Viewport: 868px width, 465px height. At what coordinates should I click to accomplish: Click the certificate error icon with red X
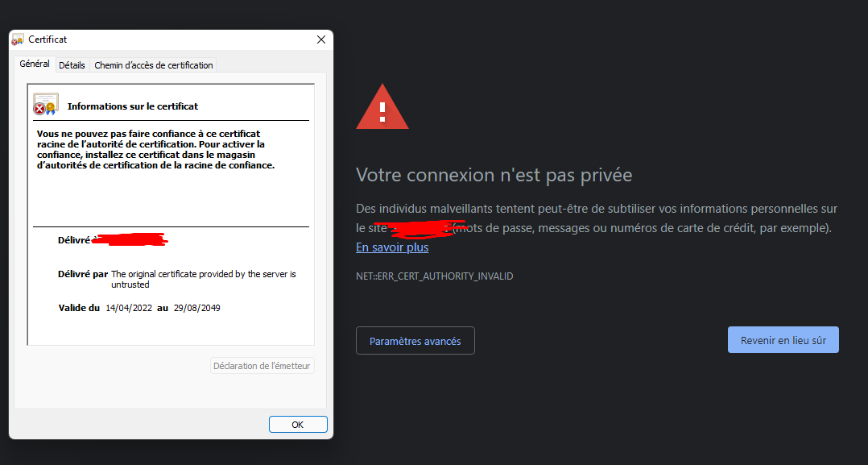pos(45,105)
